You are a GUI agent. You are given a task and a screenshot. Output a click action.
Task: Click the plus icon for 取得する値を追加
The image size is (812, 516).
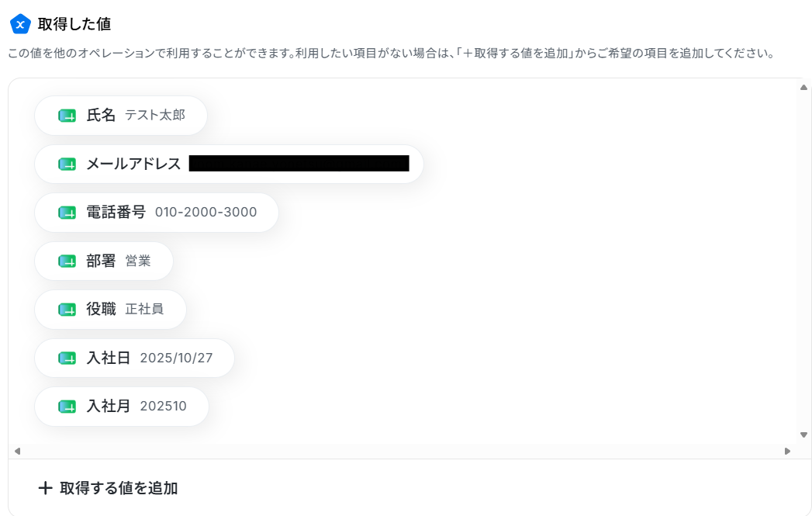[x=46, y=488]
